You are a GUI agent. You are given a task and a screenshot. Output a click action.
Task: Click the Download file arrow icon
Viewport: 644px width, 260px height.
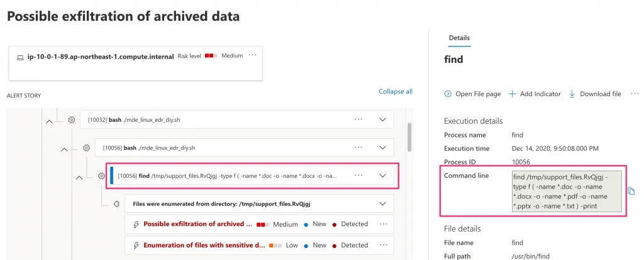[572, 94]
